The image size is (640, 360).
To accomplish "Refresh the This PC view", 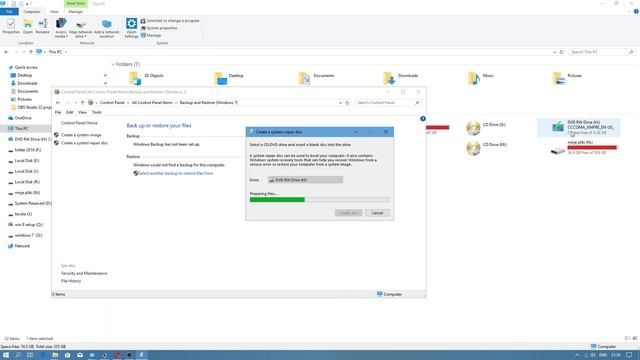I will (x=561, y=52).
